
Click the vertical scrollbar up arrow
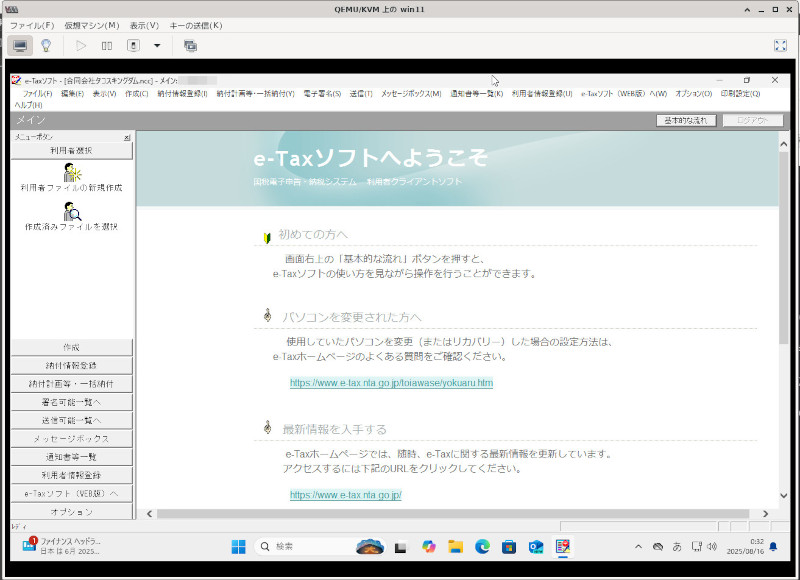(x=784, y=144)
